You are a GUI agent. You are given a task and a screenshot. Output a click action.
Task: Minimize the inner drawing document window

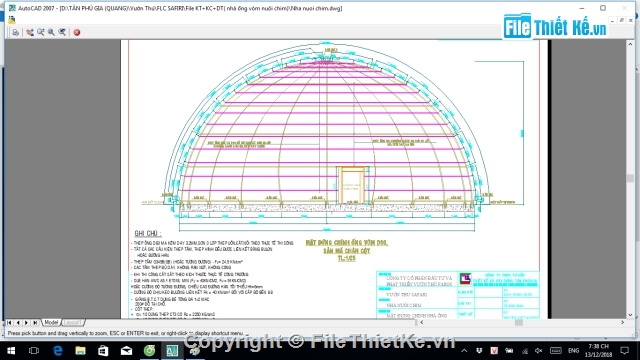tap(612, 20)
